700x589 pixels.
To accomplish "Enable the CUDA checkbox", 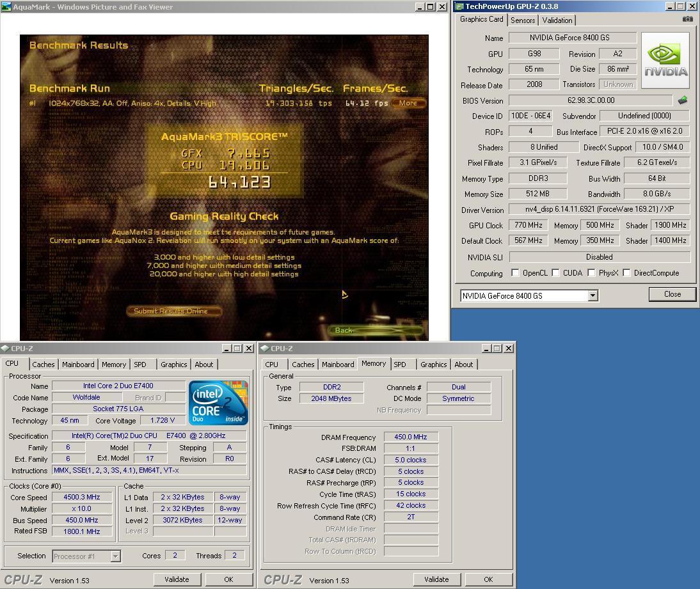I will point(556,272).
